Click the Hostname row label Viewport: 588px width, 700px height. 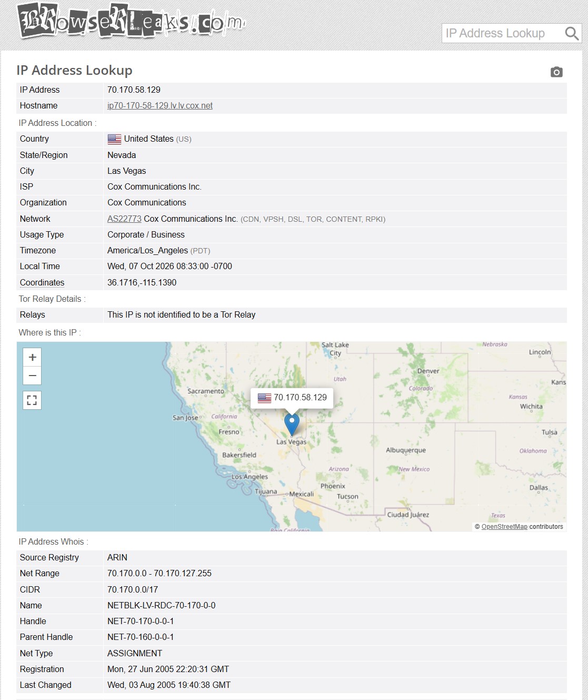[38, 105]
